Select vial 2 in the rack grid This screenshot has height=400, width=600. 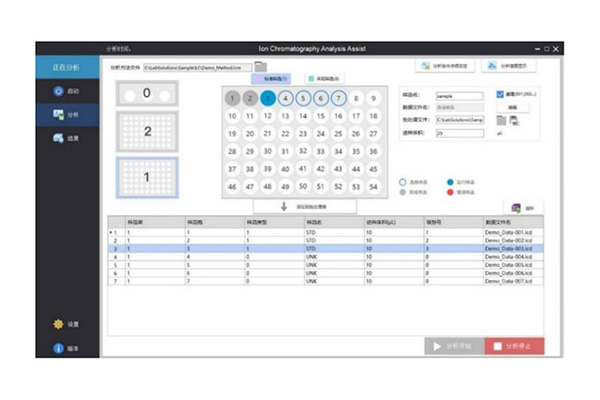pos(250,98)
